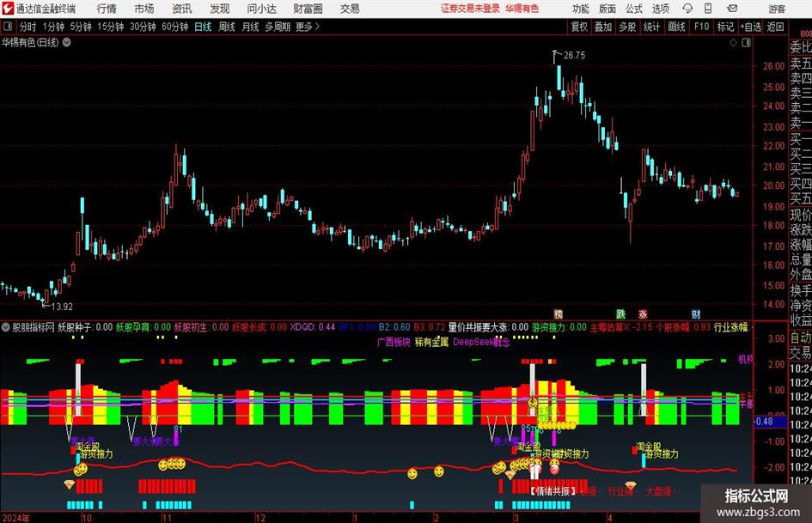Switch to the 60分钟 period
The height and width of the screenshot is (523, 812).
(175, 27)
